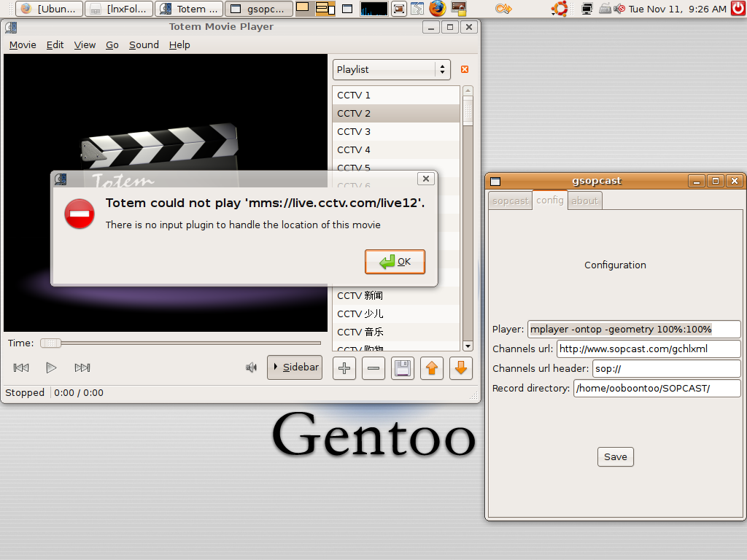
Task: Select CCTV 少儿 in the playlist
Action: coord(396,314)
